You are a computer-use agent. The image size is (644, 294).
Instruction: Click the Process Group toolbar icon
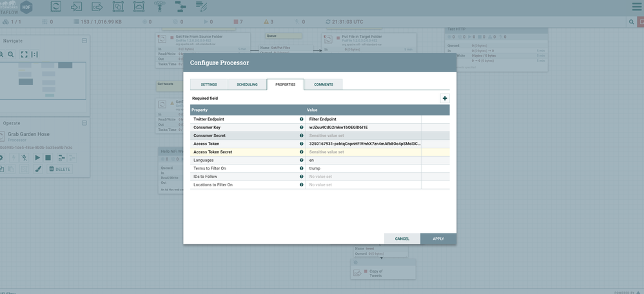point(118,7)
